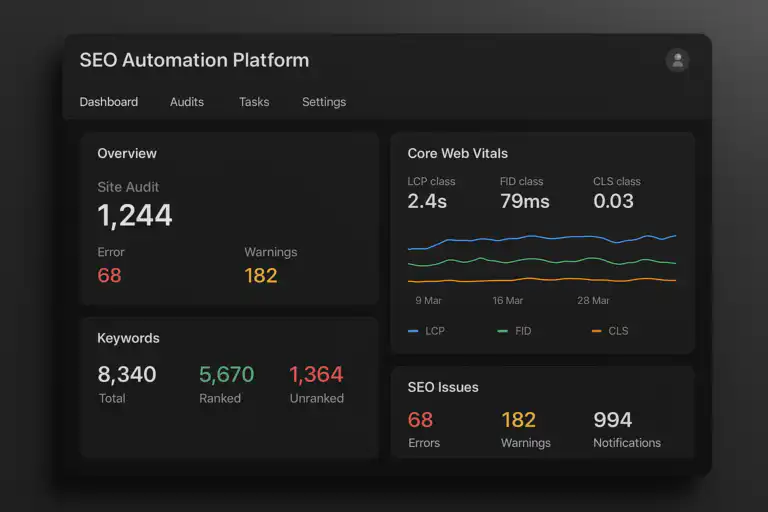Switch to the Dashboard tab

(x=109, y=102)
